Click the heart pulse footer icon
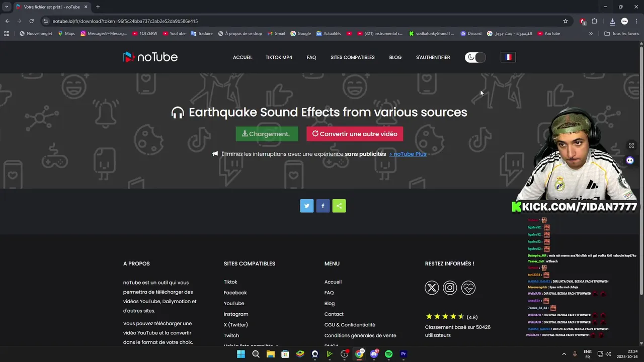This screenshot has width=644, height=362. [468, 288]
